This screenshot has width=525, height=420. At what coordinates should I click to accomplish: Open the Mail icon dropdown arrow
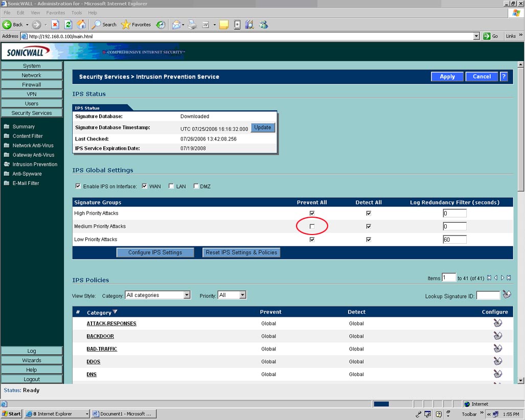(x=183, y=25)
